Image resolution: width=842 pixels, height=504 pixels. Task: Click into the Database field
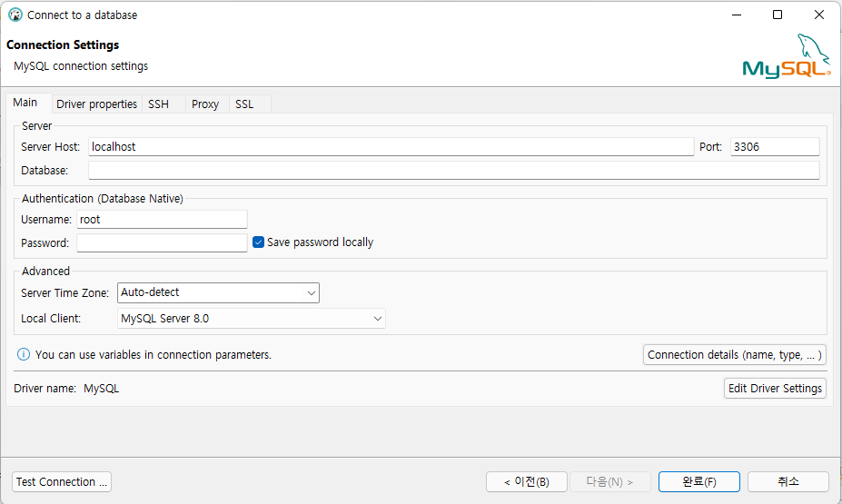pos(454,170)
